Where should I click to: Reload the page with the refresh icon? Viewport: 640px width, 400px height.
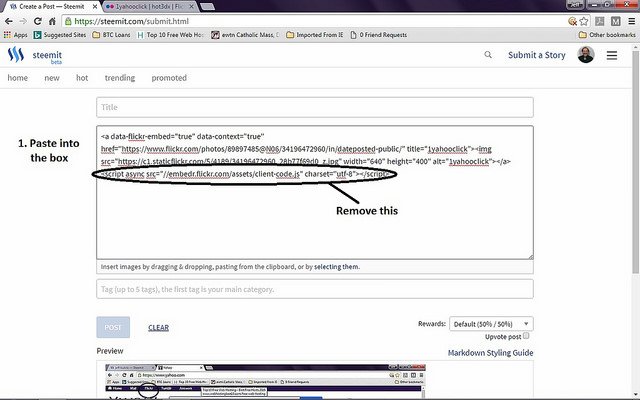click(38, 21)
